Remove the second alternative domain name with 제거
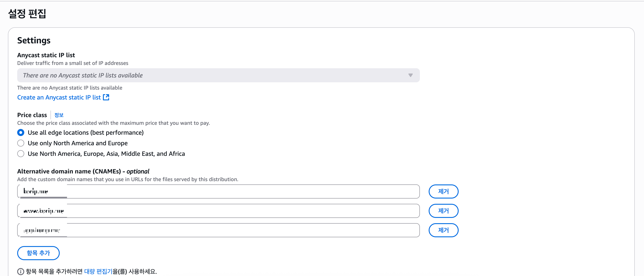The width and height of the screenshot is (644, 276). pos(443,211)
